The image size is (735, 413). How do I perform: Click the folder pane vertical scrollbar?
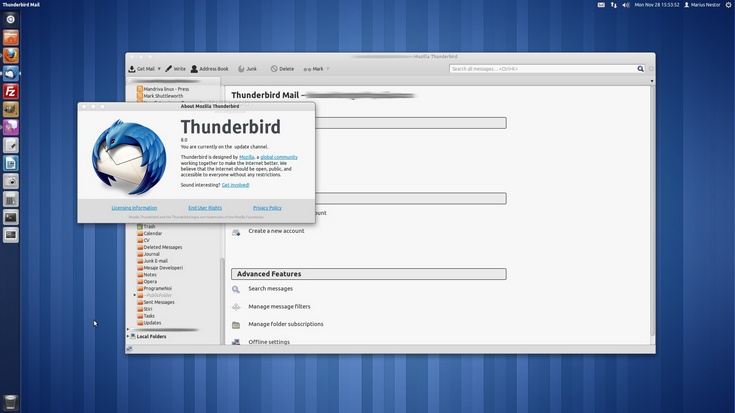tap(222, 300)
